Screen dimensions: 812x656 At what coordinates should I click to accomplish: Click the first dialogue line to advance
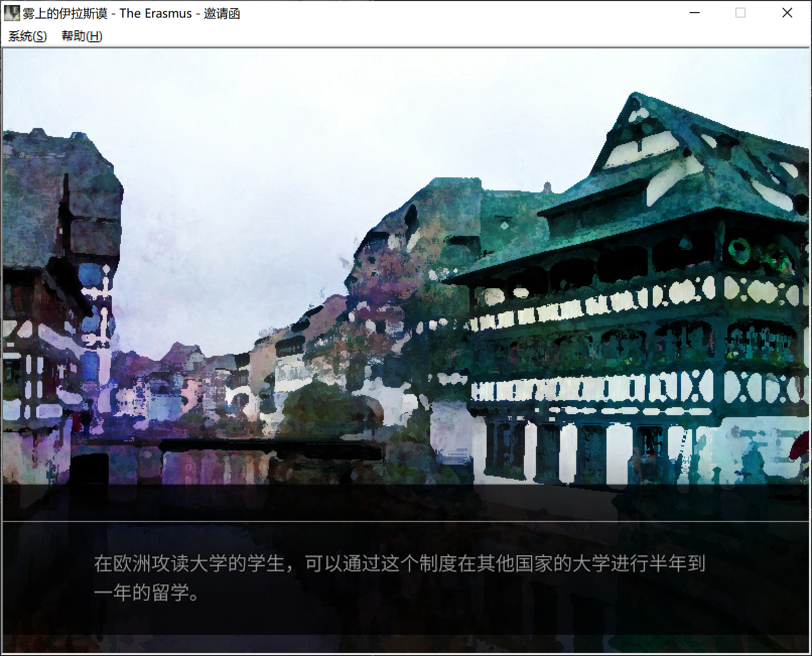pyautogui.click(x=399, y=563)
